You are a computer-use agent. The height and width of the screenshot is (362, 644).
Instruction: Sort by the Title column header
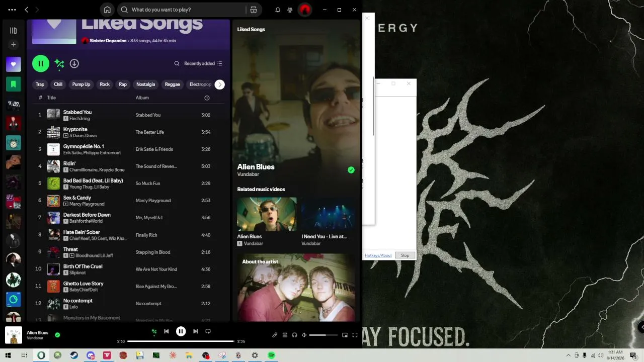point(51,98)
